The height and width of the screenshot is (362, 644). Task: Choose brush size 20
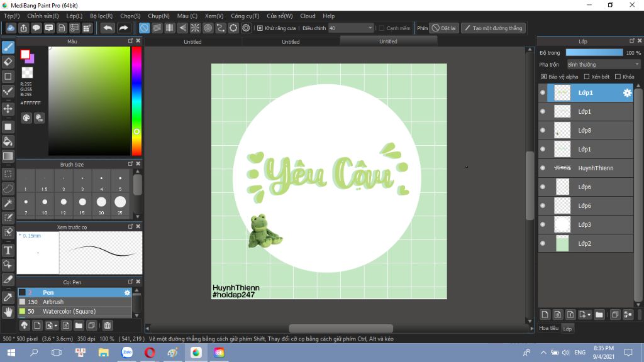101,206
